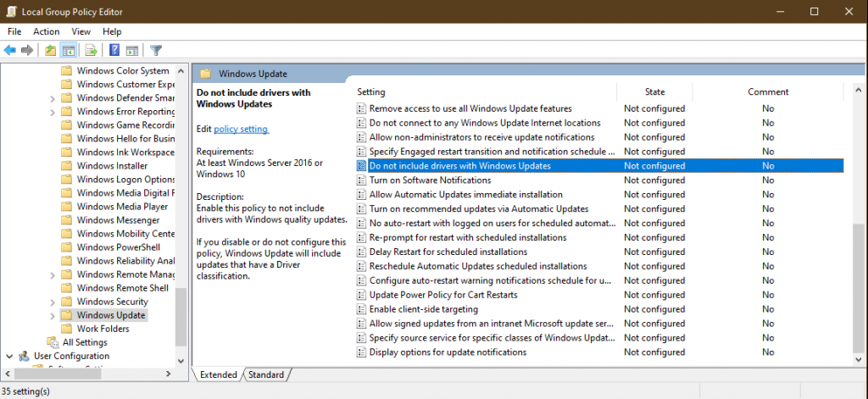Toggle the Show/Hide Action Pane icon
Image resolution: width=868 pixels, height=399 pixels.
[x=131, y=51]
